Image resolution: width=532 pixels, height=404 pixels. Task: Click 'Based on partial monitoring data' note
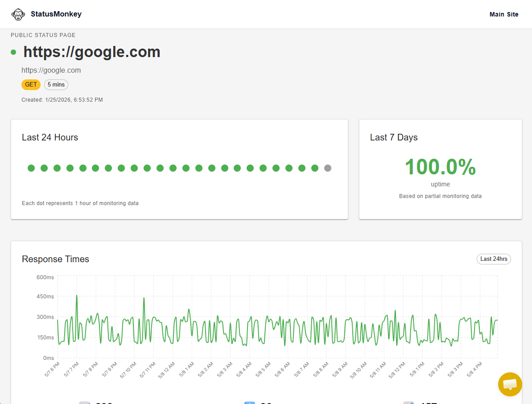[441, 196]
